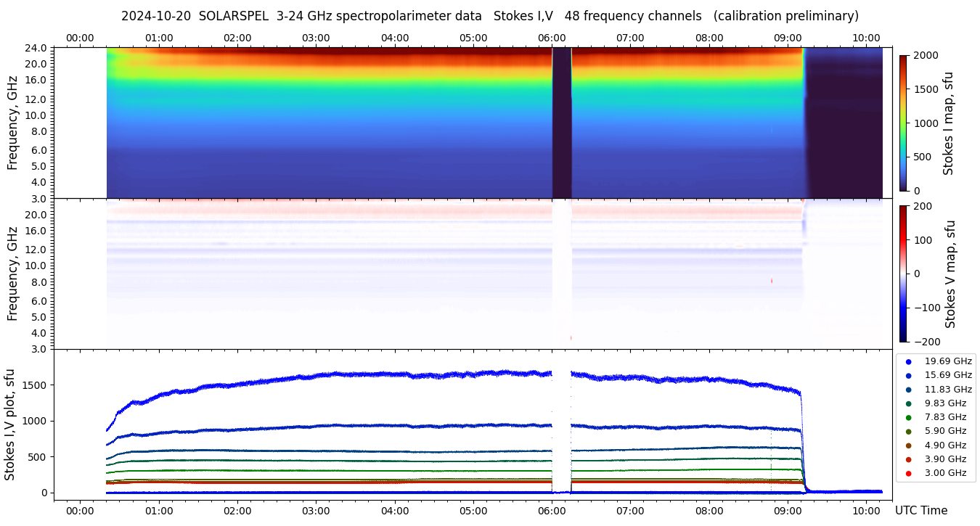Image resolution: width=980 pixels, height=526 pixels.
Task: Click the 09:00 tick label on top axis
Action: click(x=788, y=38)
